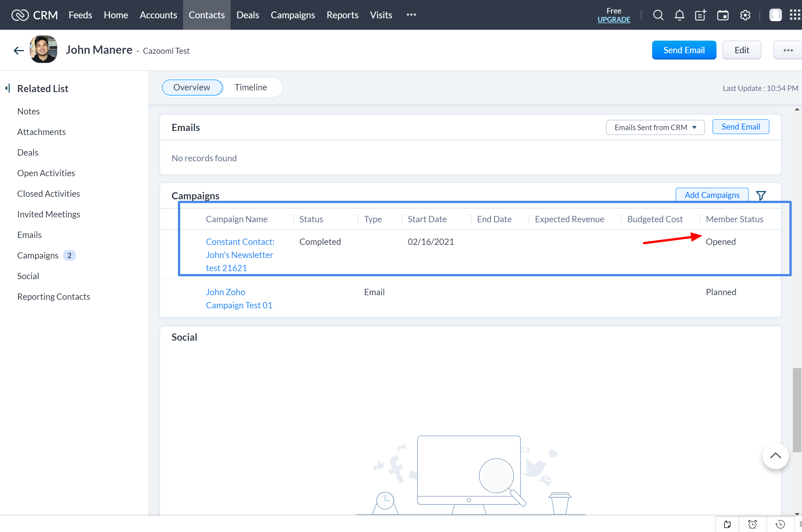Viewport: 802px width, 532px height.
Task: Click the blue Send Email header button
Action: coord(684,50)
